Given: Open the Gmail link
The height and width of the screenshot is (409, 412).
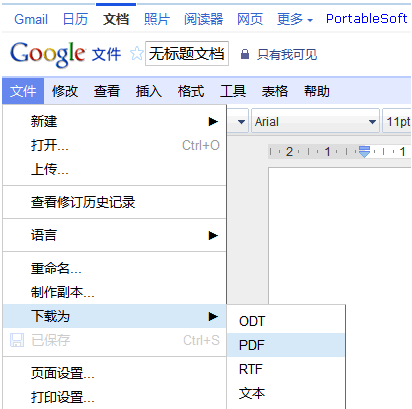Looking at the screenshot, I should (31, 19).
